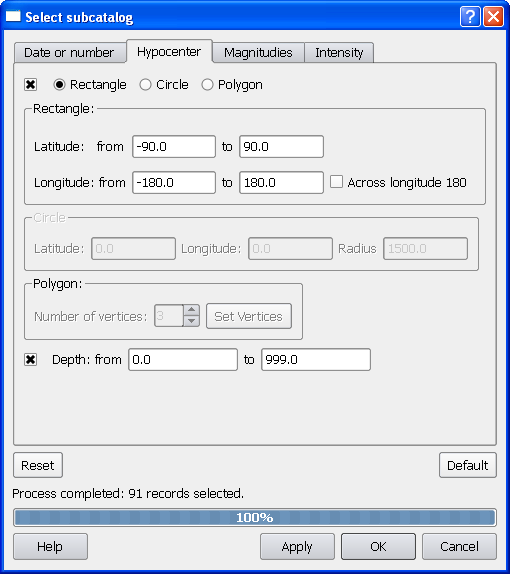Choose the Rectangle radio option
This screenshot has width=510, height=574.
pos(59,85)
